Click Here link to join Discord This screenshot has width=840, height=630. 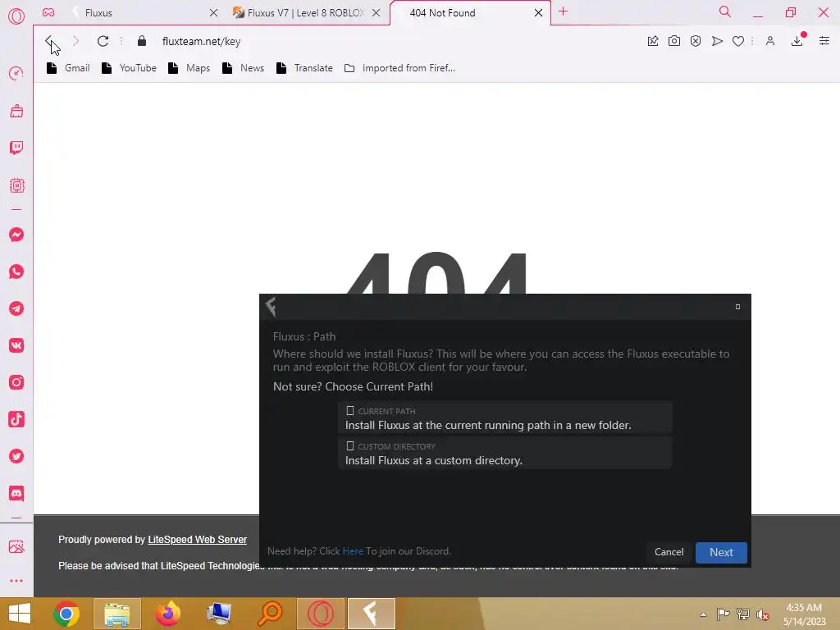(353, 551)
